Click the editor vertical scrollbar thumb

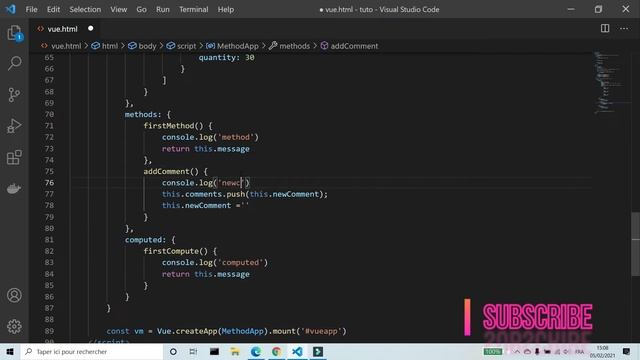click(x=636, y=244)
